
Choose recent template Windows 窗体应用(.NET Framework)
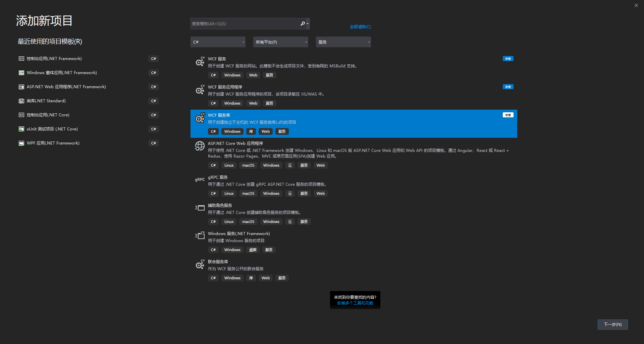coord(89,73)
